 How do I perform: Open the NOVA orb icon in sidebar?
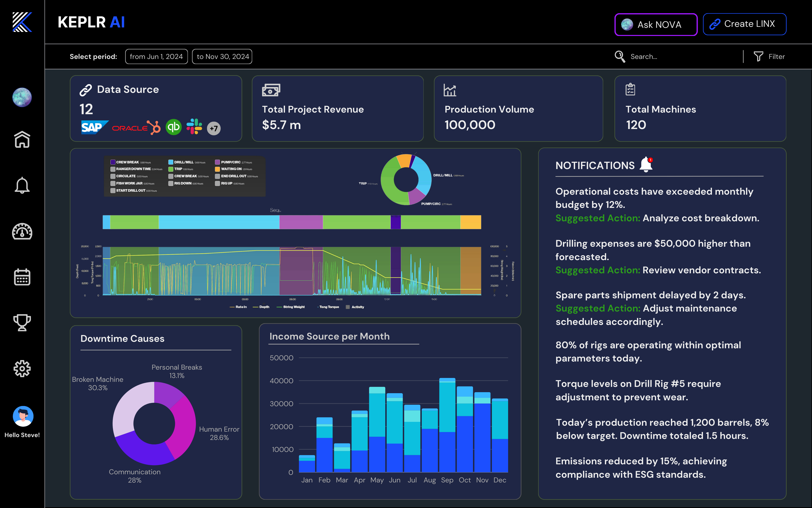(x=22, y=97)
